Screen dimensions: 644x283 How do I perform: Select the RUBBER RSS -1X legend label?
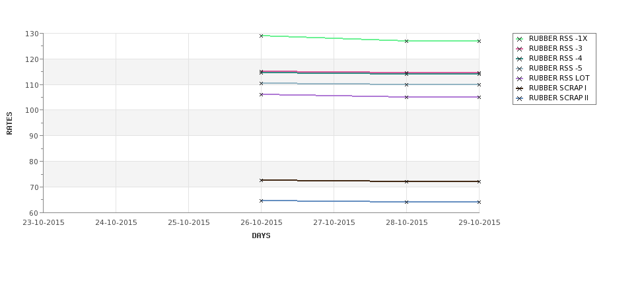pos(557,38)
